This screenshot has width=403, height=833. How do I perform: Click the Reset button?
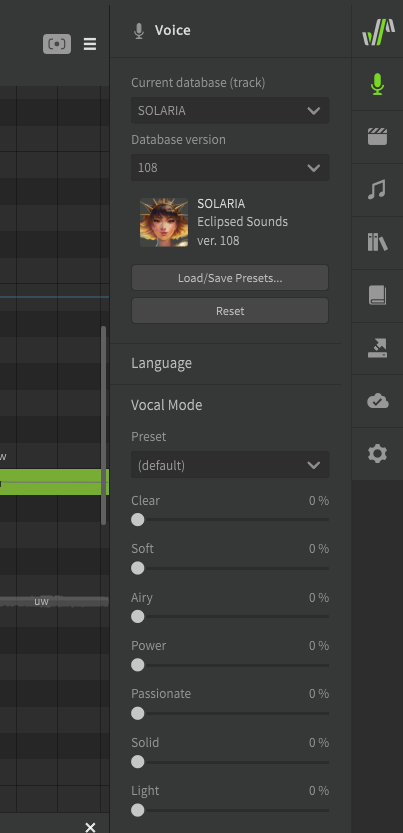click(x=230, y=311)
